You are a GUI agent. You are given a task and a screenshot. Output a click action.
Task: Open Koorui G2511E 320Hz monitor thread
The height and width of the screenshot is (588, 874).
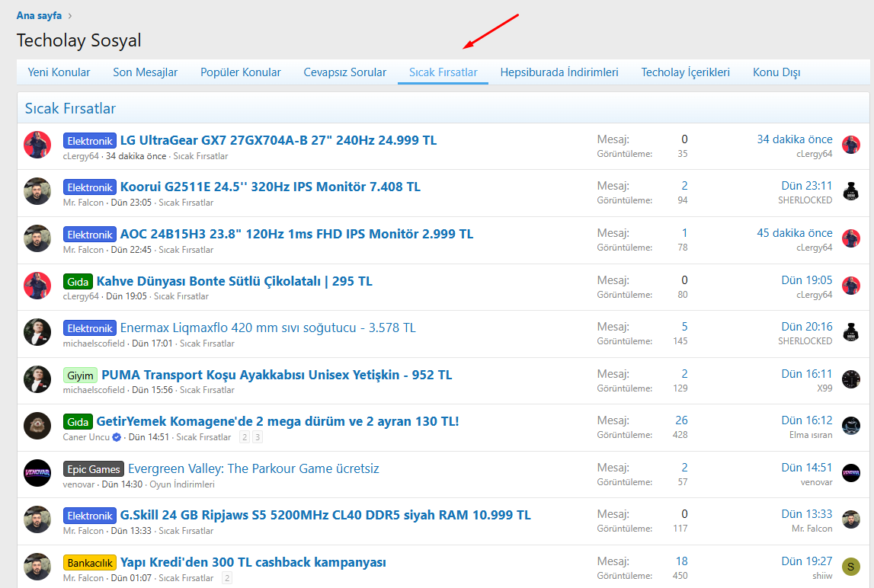click(x=271, y=187)
